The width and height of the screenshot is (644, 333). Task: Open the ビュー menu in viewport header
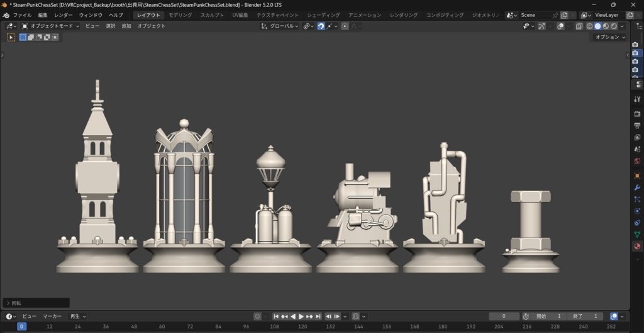(92, 26)
